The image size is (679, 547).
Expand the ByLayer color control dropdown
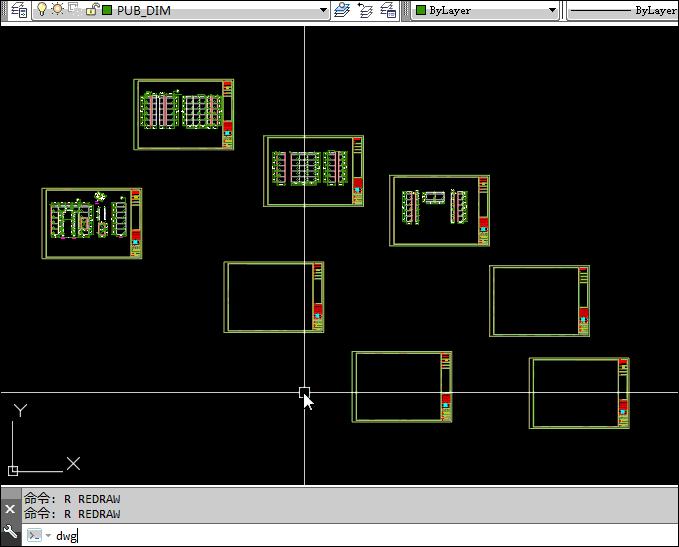coord(552,10)
